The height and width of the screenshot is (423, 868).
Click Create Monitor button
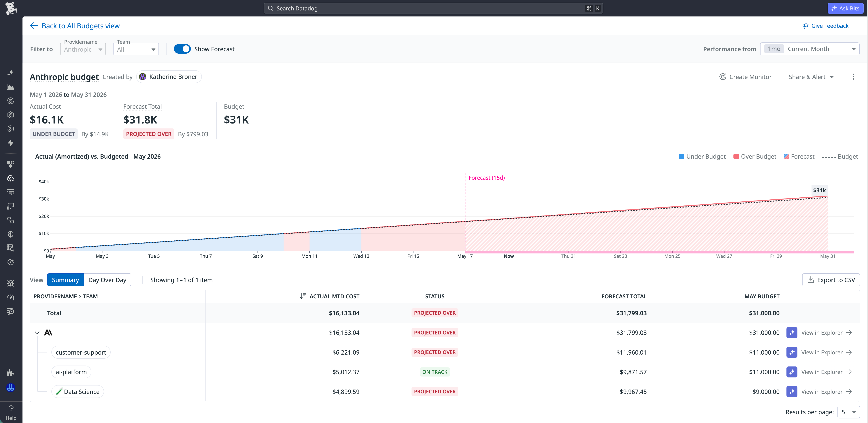coord(745,77)
